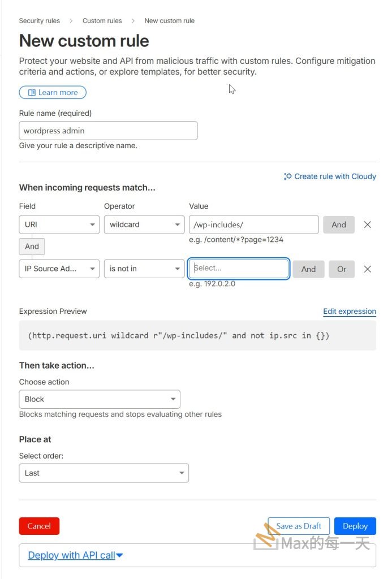Screen dimensions: 392x579
Task: Cancel the new custom rule
Action: pyautogui.click(x=39, y=526)
